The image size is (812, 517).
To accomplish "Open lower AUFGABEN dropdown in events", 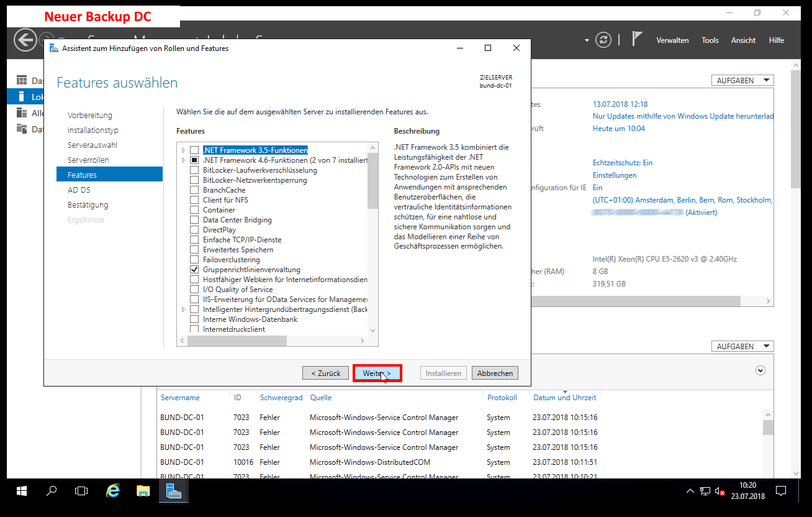I will [x=742, y=346].
